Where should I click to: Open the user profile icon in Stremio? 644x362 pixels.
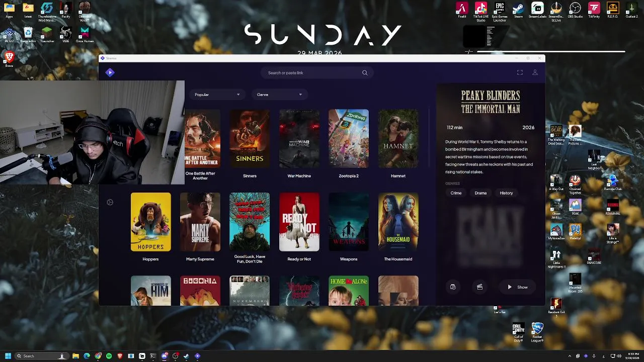[535, 72]
